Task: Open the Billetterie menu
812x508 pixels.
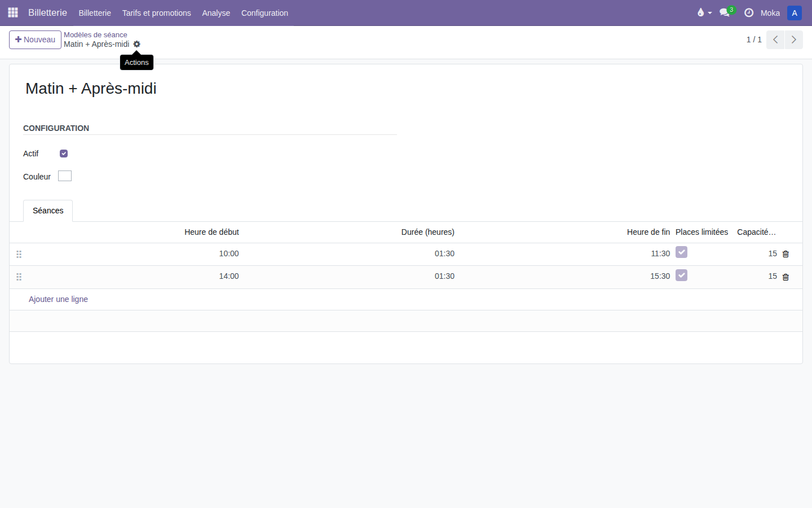Action: point(95,13)
